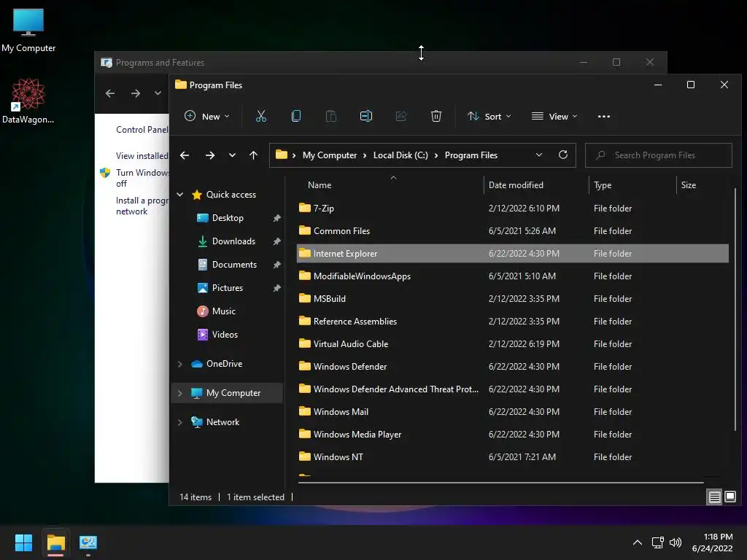Select the Windows Media Player folder
This screenshot has height=560, width=747.
pos(513,435)
